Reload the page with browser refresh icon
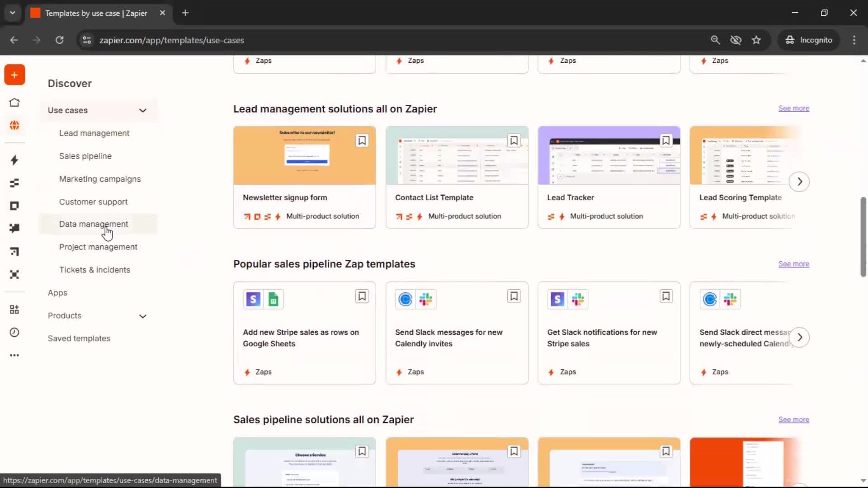Image resolution: width=868 pixels, height=488 pixels. pyautogui.click(x=59, y=40)
